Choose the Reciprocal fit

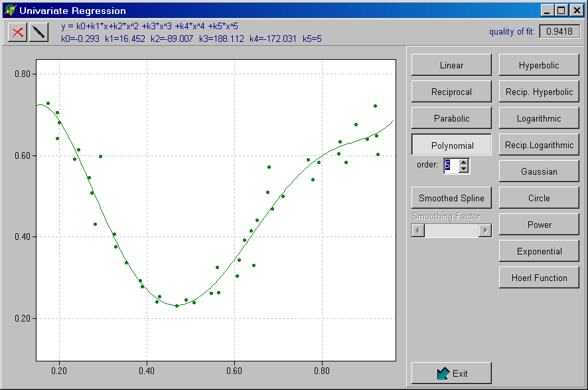[451, 92]
